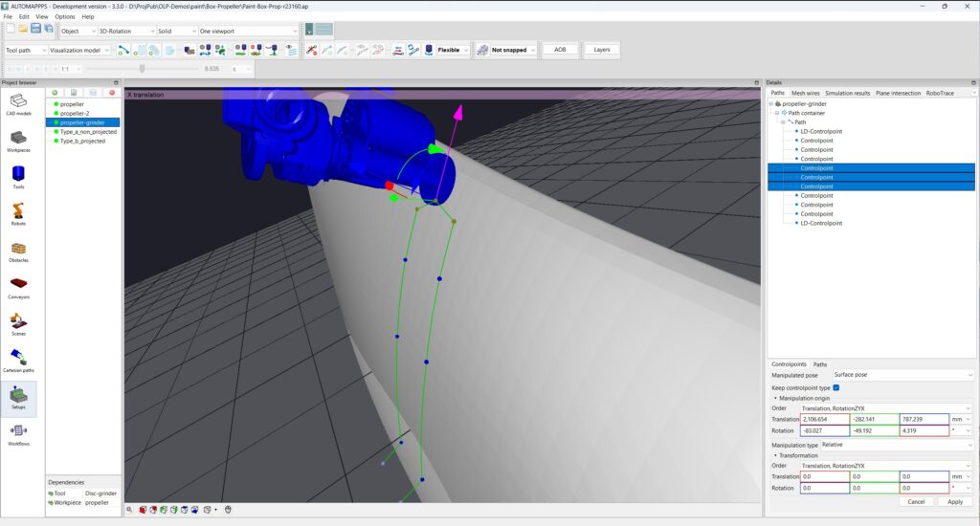Select Type_a_non_projected setup
This screenshot has width=980, height=526.
pyautogui.click(x=88, y=132)
